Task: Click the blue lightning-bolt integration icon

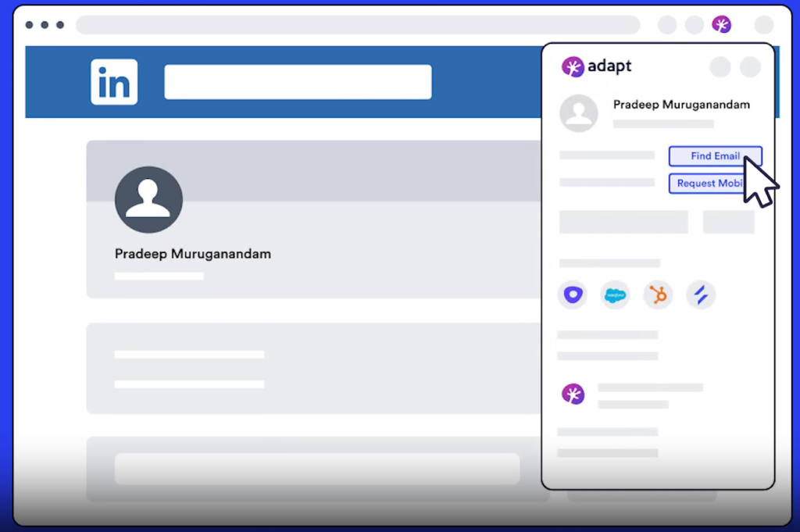Action: coord(701,295)
